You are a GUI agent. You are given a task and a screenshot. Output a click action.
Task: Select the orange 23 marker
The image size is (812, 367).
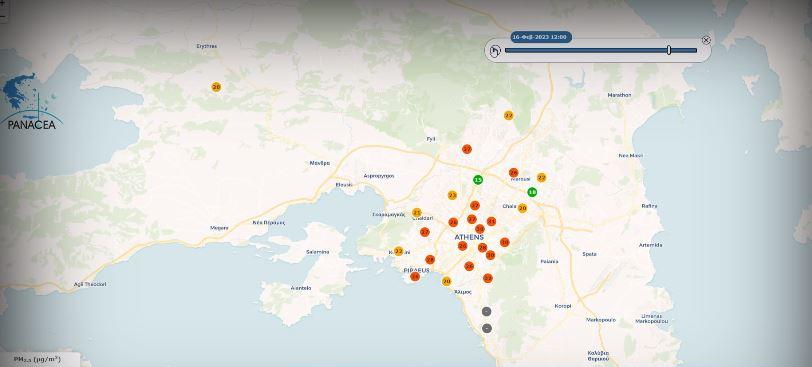point(452,195)
